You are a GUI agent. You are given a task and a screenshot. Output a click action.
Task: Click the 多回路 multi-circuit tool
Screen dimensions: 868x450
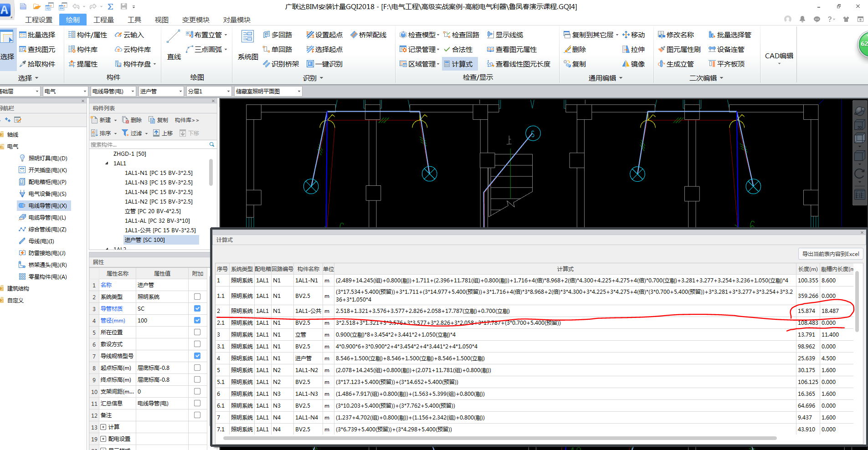pyautogui.click(x=277, y=35)
